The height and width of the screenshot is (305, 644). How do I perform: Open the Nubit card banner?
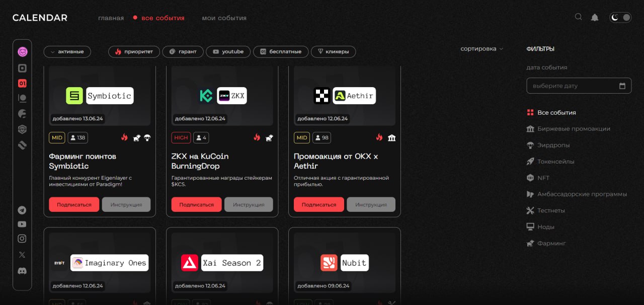pyautogui.click(x=345, y=263)
